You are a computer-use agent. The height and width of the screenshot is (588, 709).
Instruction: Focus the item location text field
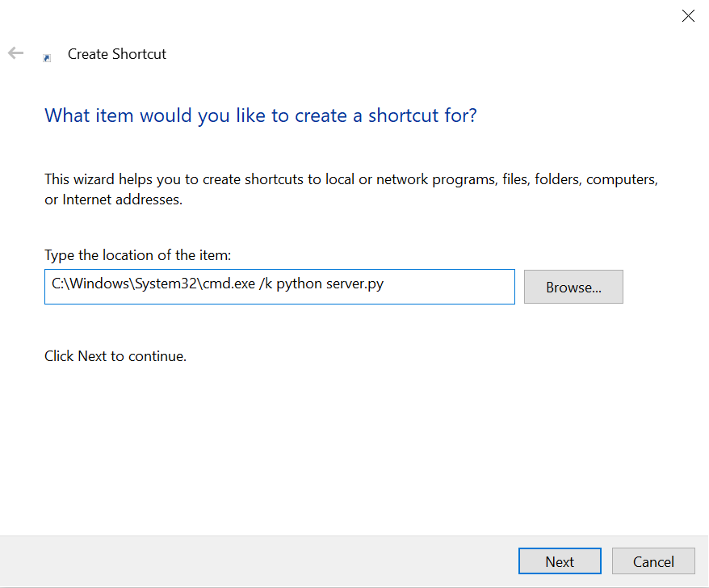point(279,287)
